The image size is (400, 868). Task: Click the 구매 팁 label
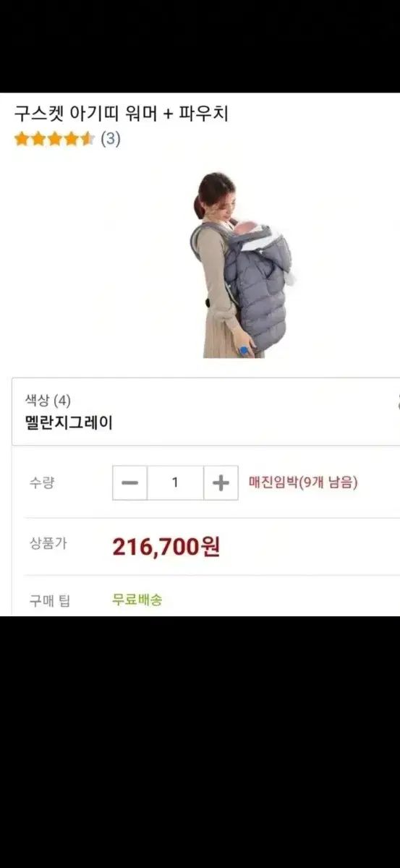click(x=50, y=600)
